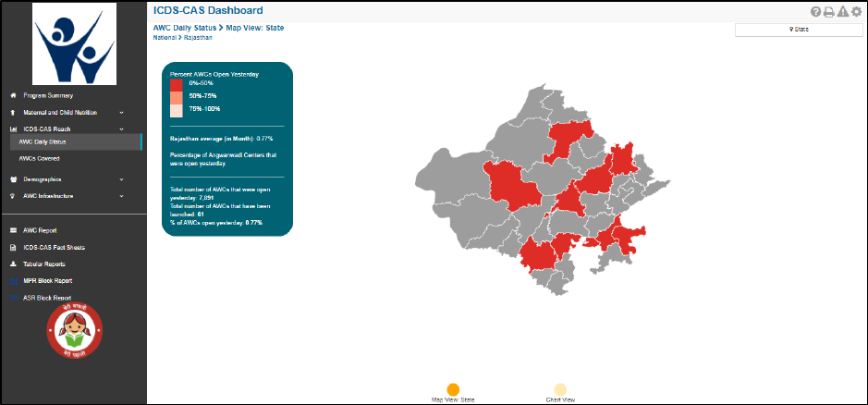Print the dashboard using the printer icon
868x405 pixels.
point(828,12)
